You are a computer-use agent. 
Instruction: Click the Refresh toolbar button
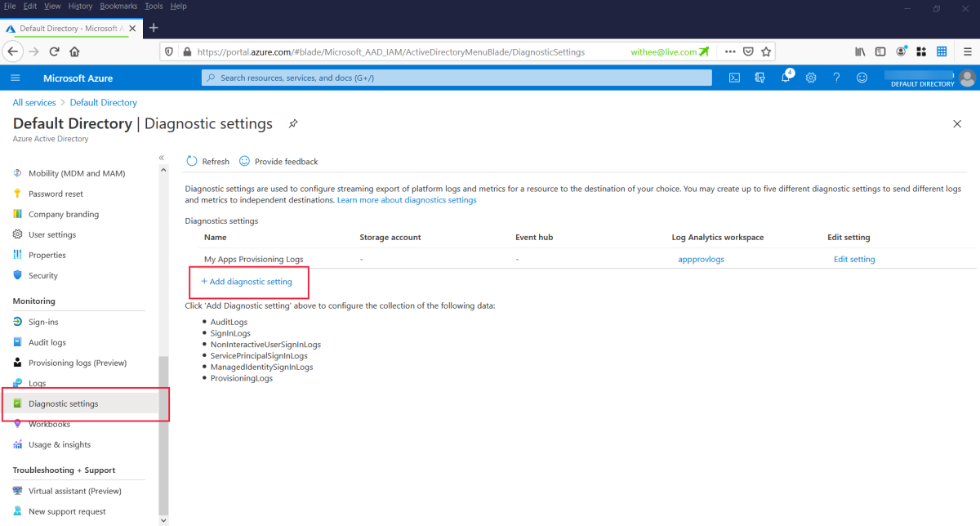pos(207,162)
